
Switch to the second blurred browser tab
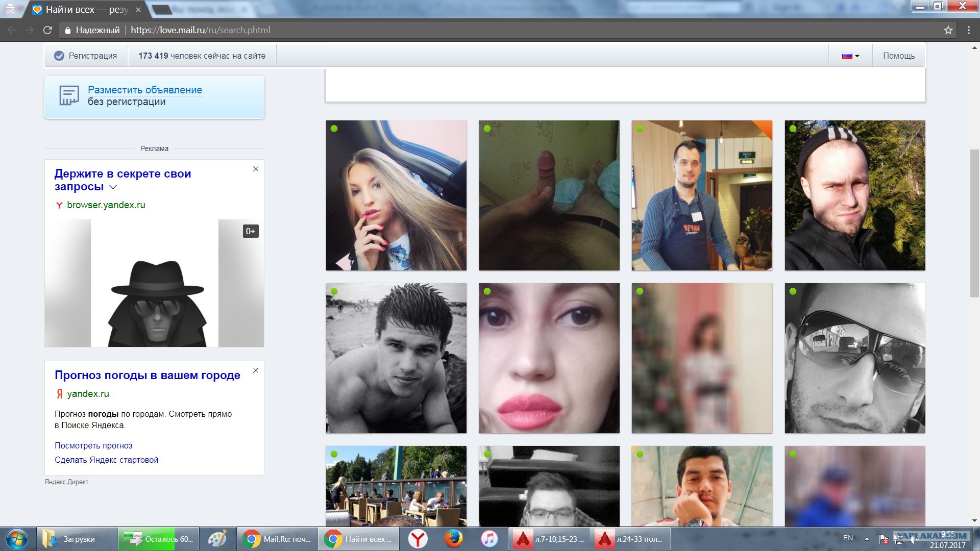point(202,10)
